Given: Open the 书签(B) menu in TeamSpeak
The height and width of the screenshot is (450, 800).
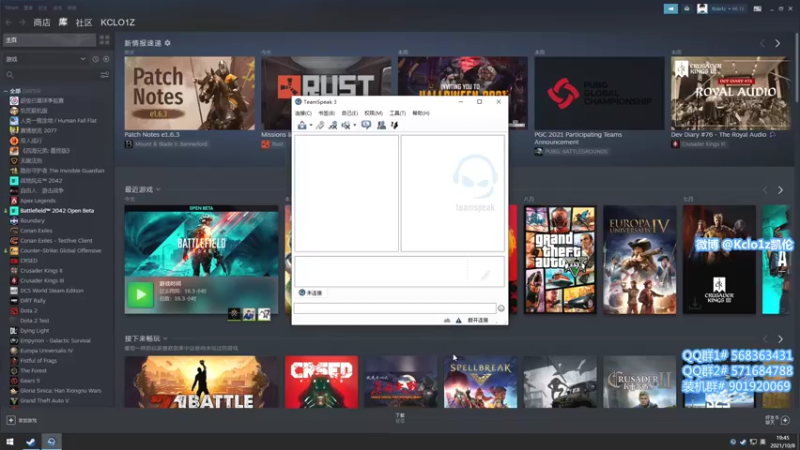Looking at the screenshot, I should (327, 113).
